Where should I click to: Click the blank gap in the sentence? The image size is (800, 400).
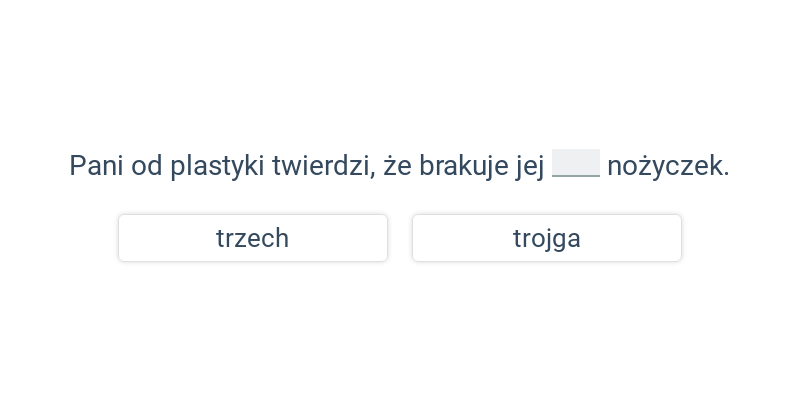[576, 163]
